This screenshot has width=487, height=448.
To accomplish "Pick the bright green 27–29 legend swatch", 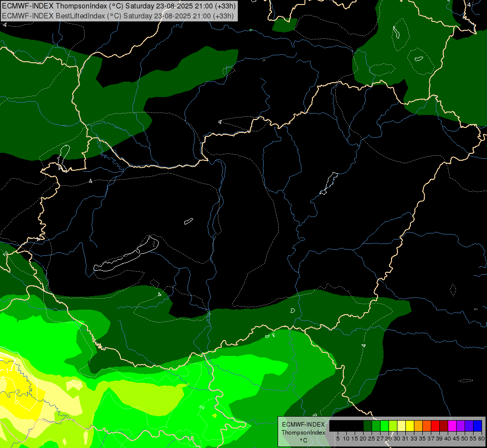I will click(385, 426).
